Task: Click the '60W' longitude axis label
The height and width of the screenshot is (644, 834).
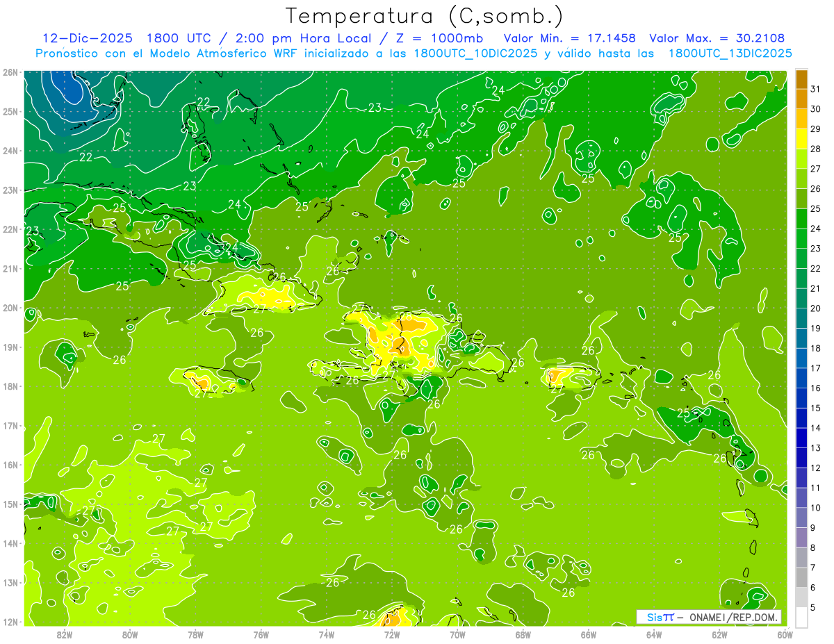Action: 785,634
